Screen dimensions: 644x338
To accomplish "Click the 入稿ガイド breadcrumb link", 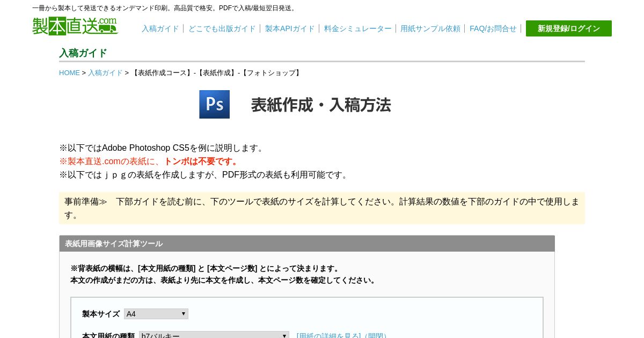I will (x=105, y=73).
